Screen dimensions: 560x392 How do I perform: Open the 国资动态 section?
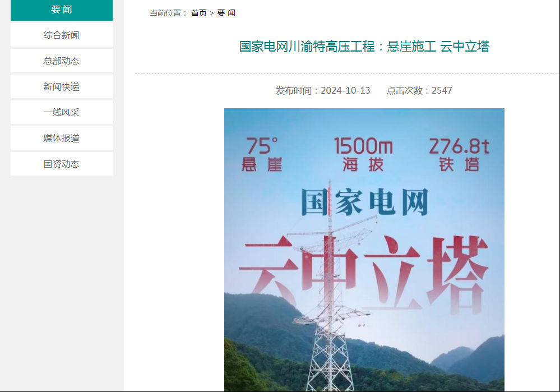click(x=62, y=164)
